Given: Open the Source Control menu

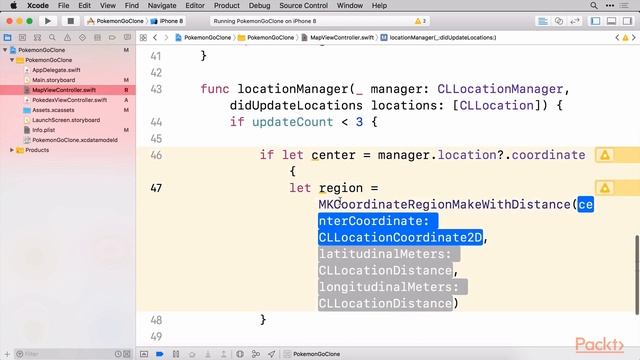Looking at the screenshot, I should 303,5.
